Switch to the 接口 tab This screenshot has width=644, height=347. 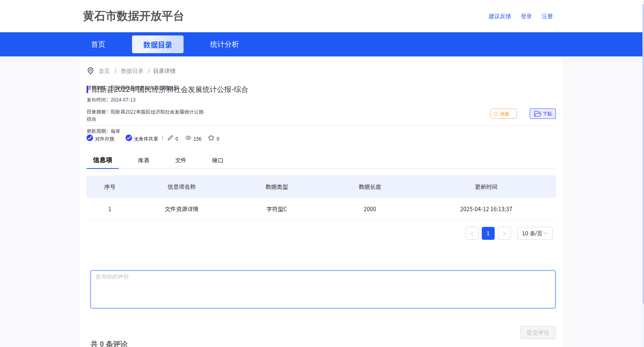[x=218, y=160]
